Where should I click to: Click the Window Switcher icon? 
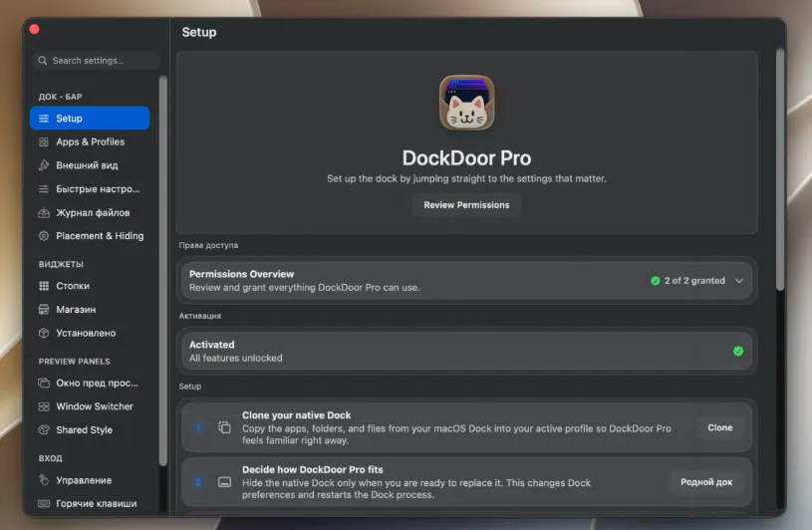[x=44, y=406]
